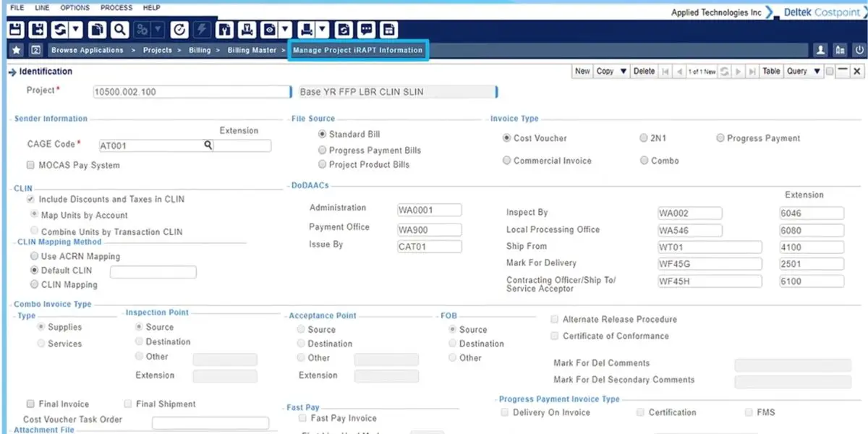Click Browse Applications breadcrumb
This screenshot has width=868, height=434.
(x=88, y=51)
